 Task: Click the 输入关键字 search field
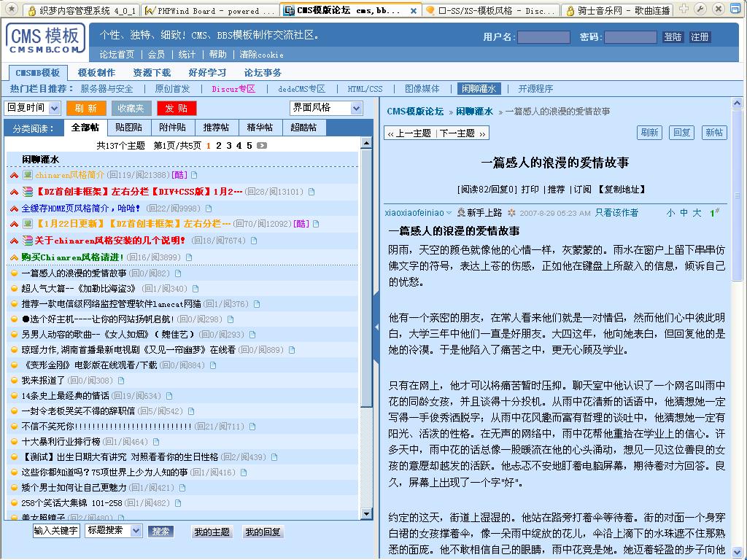(55, 531)
